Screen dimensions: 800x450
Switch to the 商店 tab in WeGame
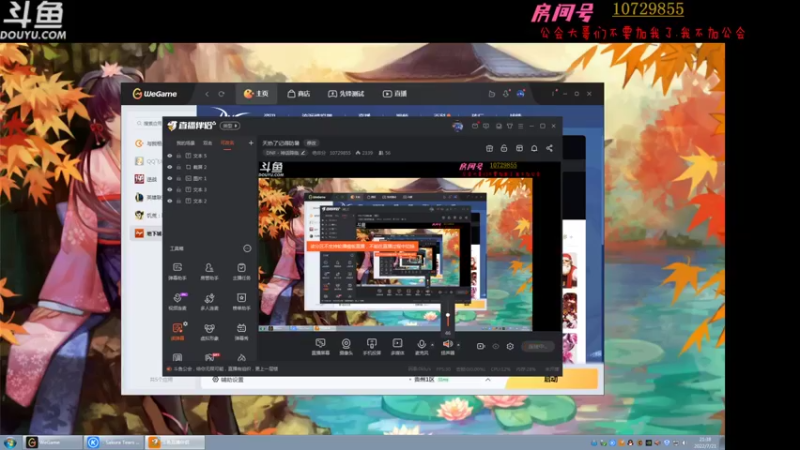(x=299, y=94)
